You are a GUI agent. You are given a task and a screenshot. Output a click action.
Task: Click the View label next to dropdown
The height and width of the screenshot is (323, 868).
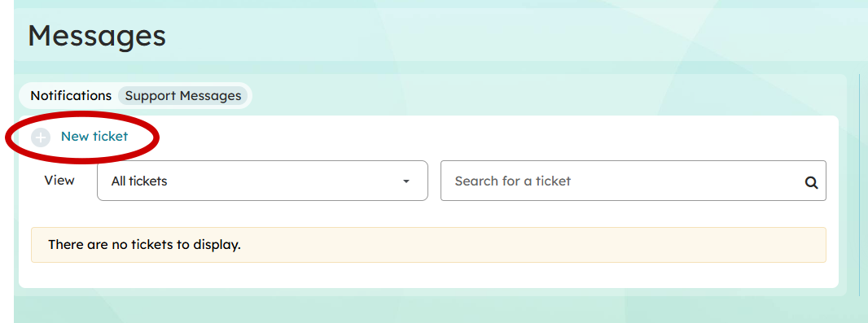pyautogui.click(x=59, y=181)
